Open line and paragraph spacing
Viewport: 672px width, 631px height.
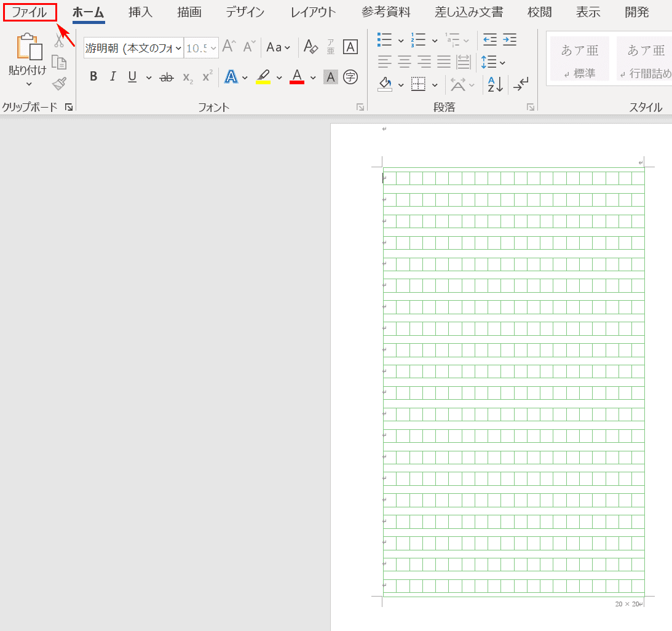click(x=493, y=63)
